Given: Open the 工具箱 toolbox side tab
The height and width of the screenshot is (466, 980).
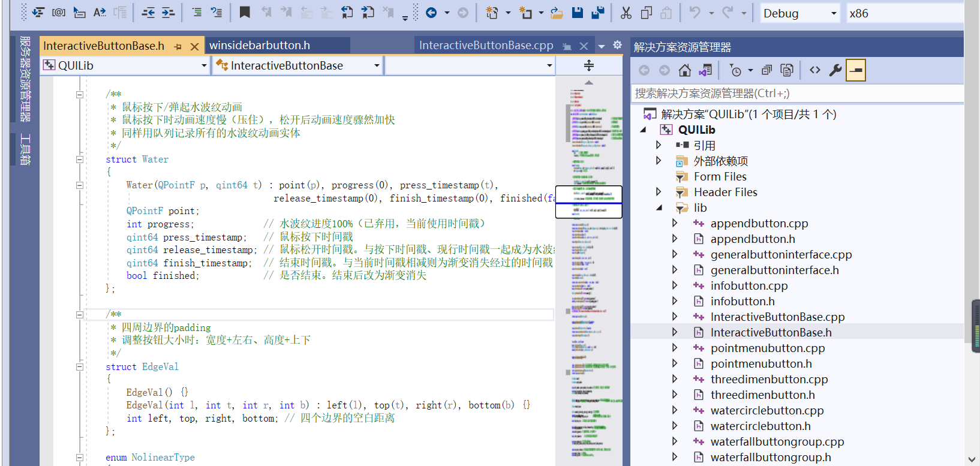Looking at the screenshot, I should click(x=25, y=149).
